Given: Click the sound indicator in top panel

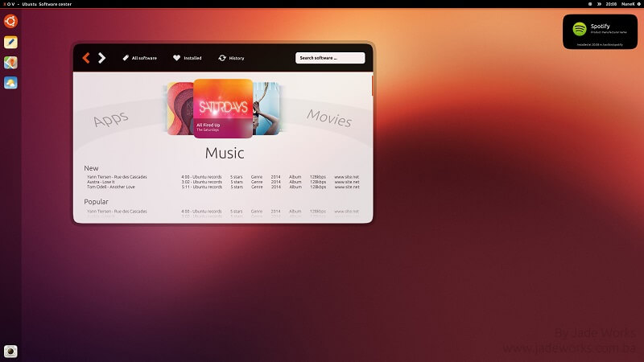Looking at the screenshot, I should (x=599, y=4).
